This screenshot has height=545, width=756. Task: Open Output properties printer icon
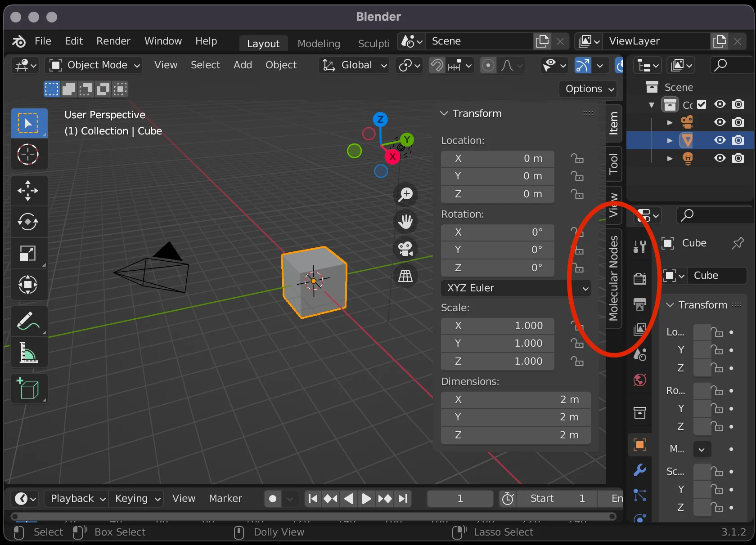point(640,304)
